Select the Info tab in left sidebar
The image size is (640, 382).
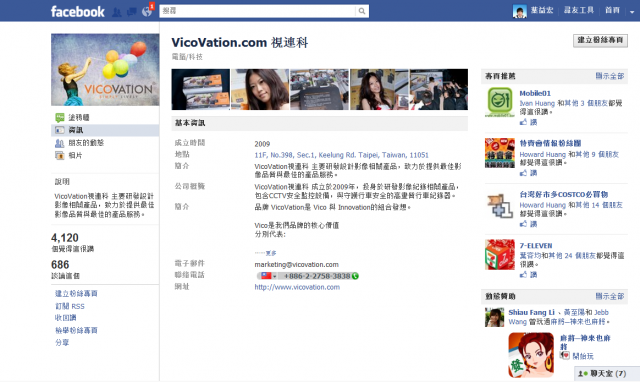click(105, 130)
